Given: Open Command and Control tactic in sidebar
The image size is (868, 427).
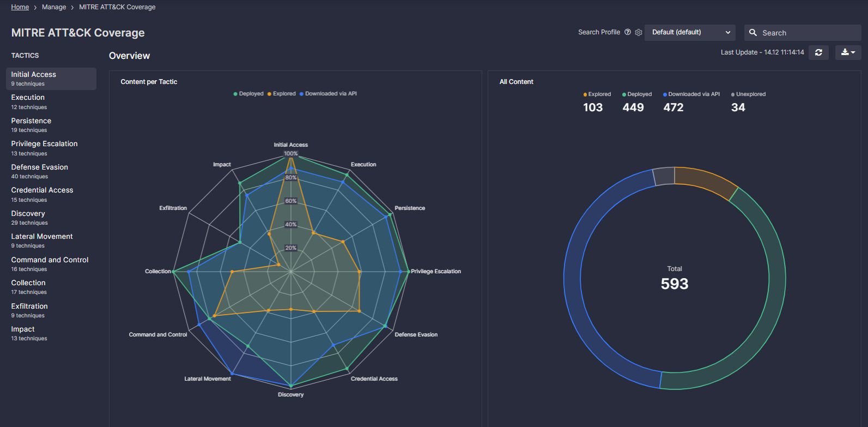Looking at the screenshot, I should click(51, 264).
